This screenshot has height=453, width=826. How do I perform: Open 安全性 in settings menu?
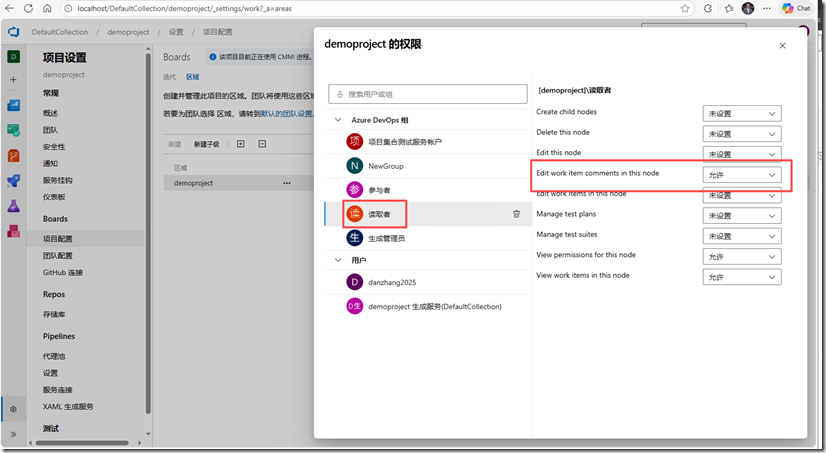tap(54, 147)
